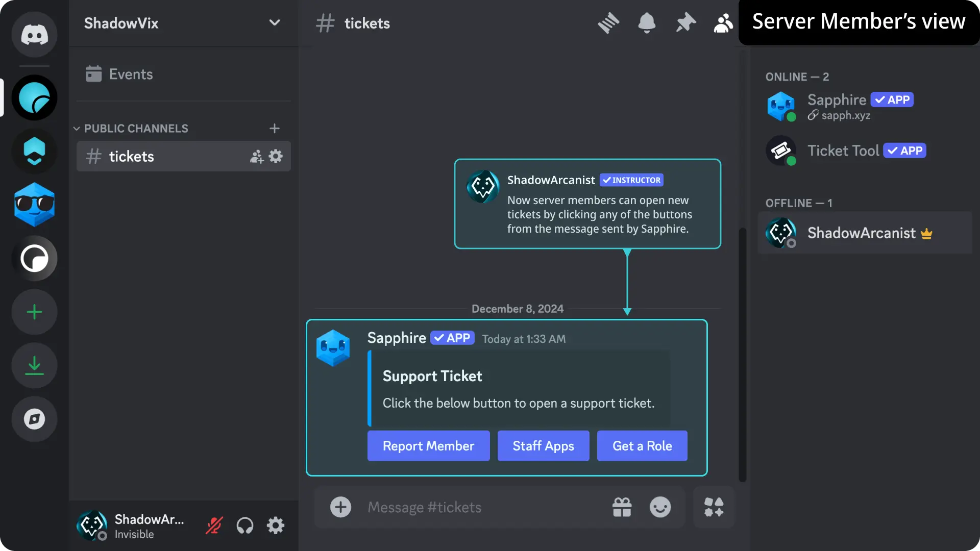The width and height of the screenshot is (980, 551).
Task: Toggle headphones deafen in user panel
Action: (x=245, y=525)
